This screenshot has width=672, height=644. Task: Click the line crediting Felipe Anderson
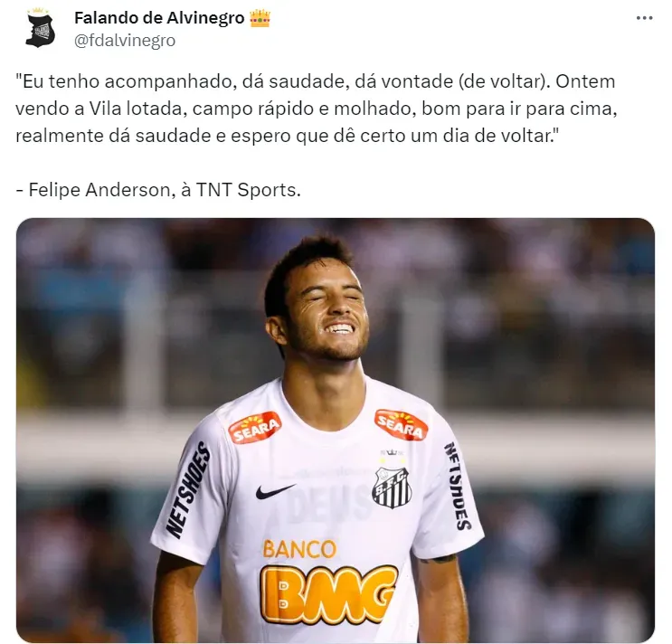(x=158, y=189)
